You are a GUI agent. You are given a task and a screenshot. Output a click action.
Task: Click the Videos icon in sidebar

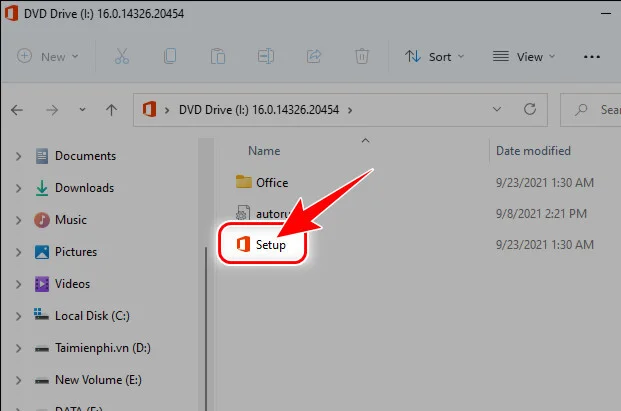(x=42, y=284)
